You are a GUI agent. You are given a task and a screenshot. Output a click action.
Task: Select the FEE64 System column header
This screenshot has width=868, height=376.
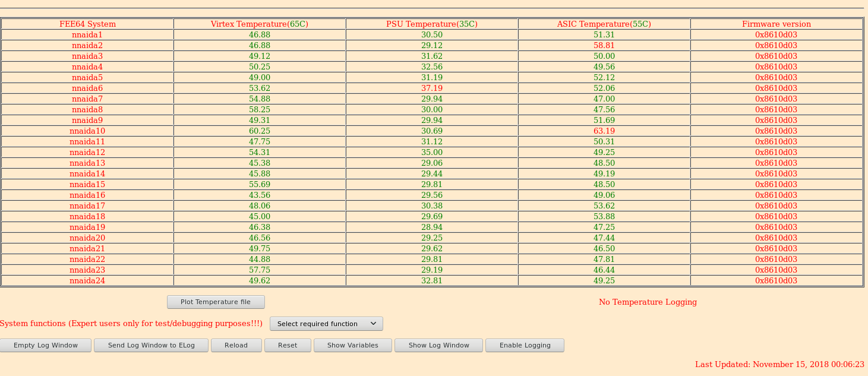(87, 24)
